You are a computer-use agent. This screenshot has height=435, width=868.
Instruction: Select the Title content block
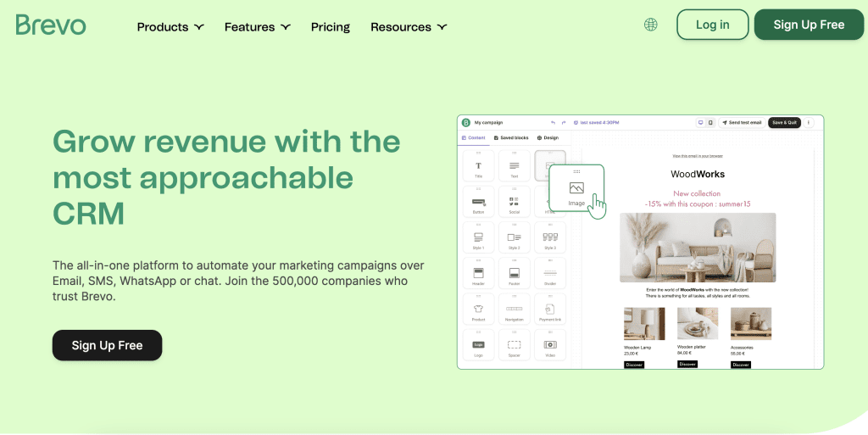point(478,166)
